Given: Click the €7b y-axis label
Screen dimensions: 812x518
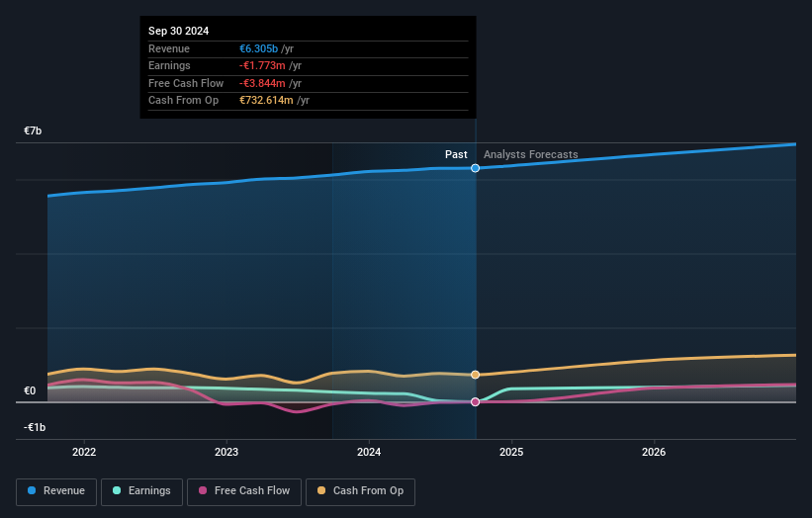Looking at the screenshot, I should [x=33, y=130].
